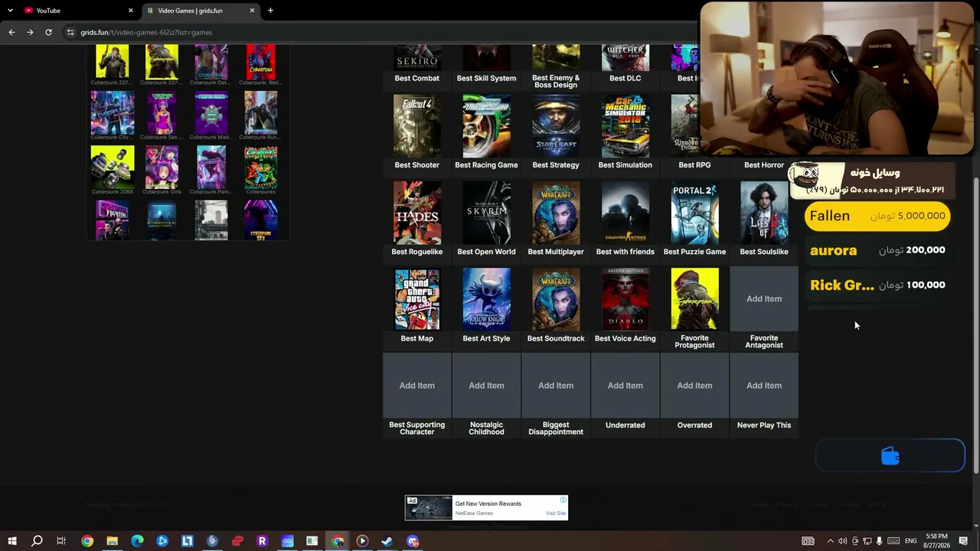The width and height of the screenshot is (980, 551).
Task: Open the tab search dropdown arrow
Action: pyautogui.click(x=10, y=11)
